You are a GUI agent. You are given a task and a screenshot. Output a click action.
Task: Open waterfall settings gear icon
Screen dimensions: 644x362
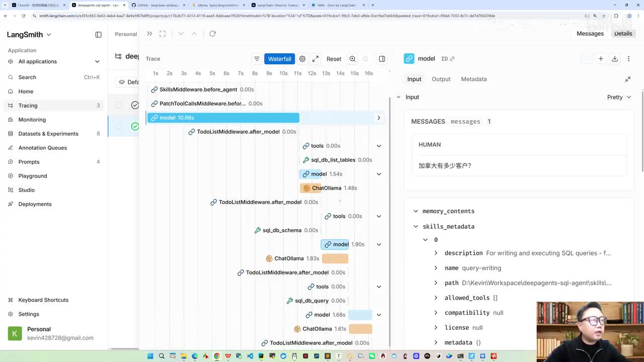pyautogui.click(x=302, y=59)
